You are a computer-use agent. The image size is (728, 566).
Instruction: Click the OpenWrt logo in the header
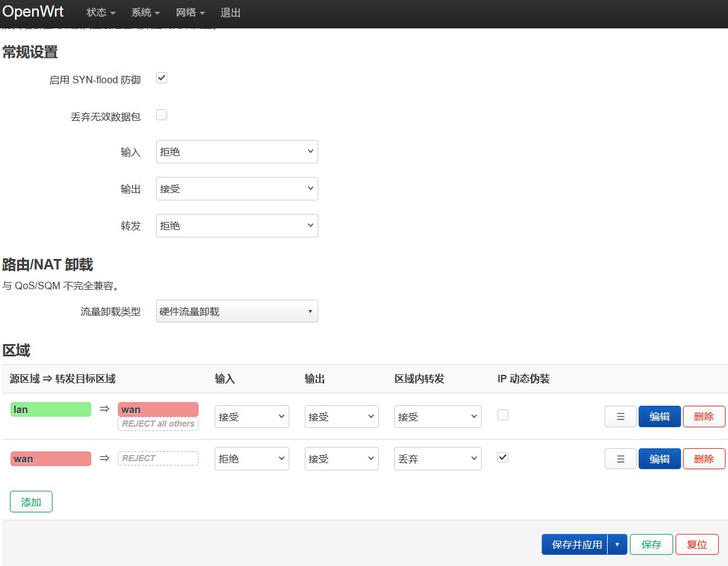(33, 12)
